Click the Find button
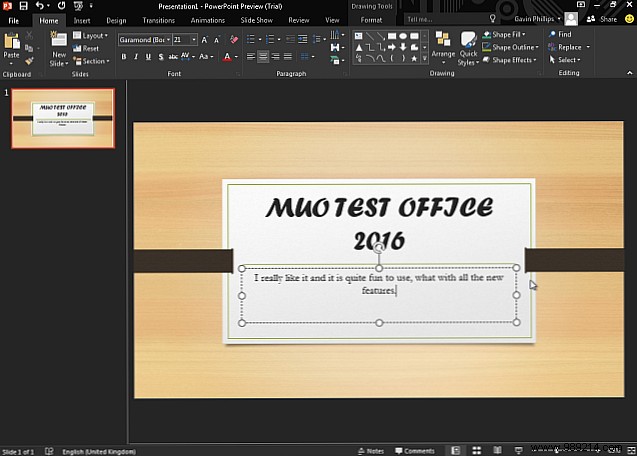Image resolution: width=637 pixels, height=456 pixels. pyautogui.click(x=560, y=34)
